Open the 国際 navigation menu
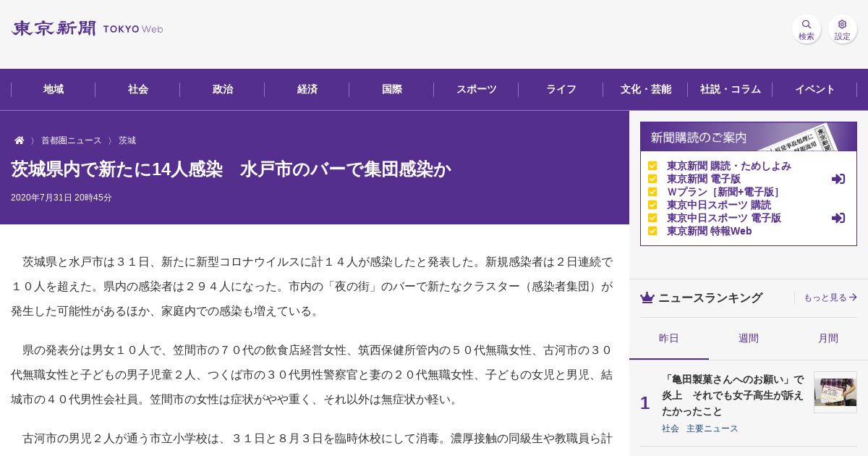Viewport: 868px width, 456px height. pyautogui.click(x=392, y=89)
